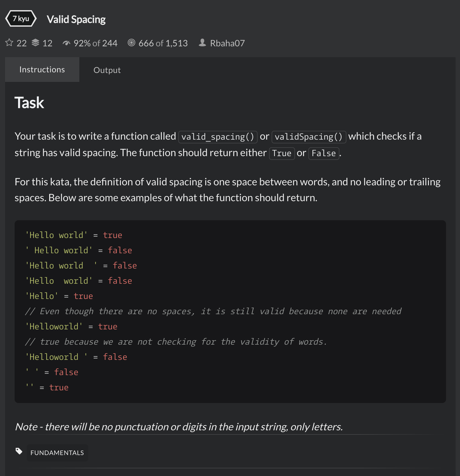Open the Rbaha07 author profile

point(227,43)
